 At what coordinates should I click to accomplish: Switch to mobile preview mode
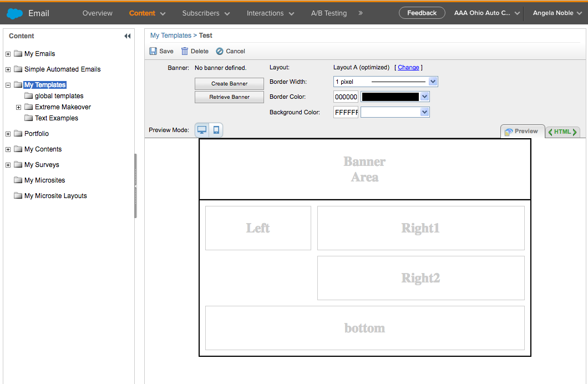tap(216, 130)
